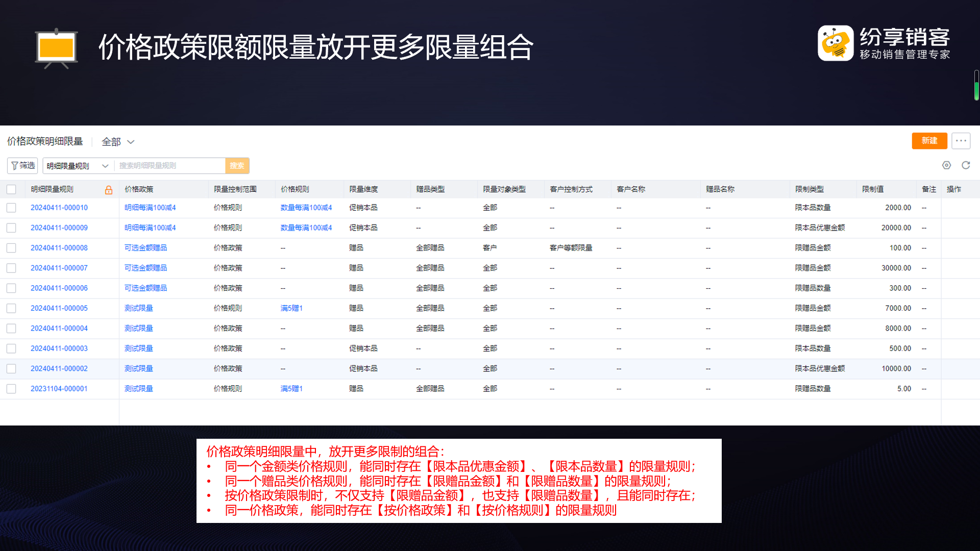Click the orange presentation board icon
This screenshot has width=980, height=551.
click(x=56, y=47)
